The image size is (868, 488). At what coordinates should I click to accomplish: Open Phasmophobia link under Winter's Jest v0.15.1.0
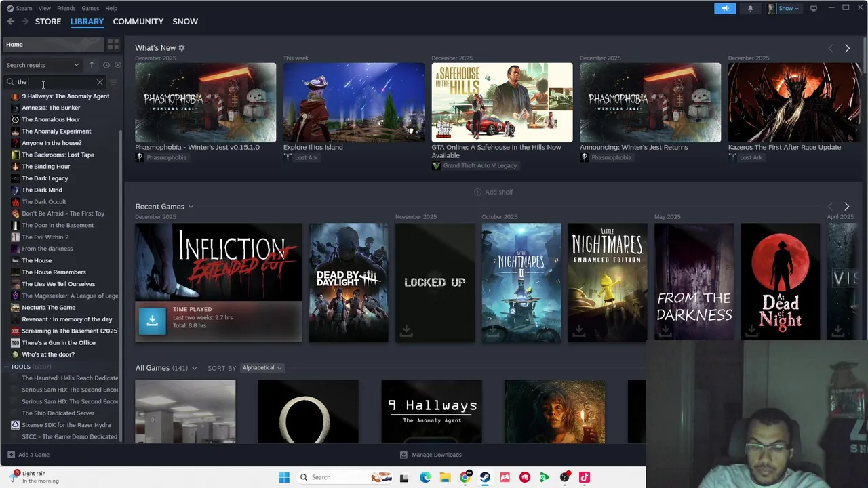161,157
